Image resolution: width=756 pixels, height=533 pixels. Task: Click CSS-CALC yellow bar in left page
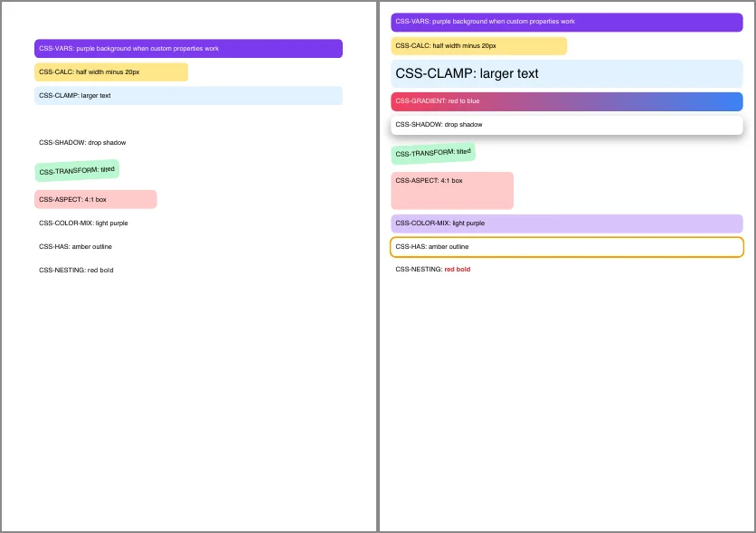[x=111, y=71]
